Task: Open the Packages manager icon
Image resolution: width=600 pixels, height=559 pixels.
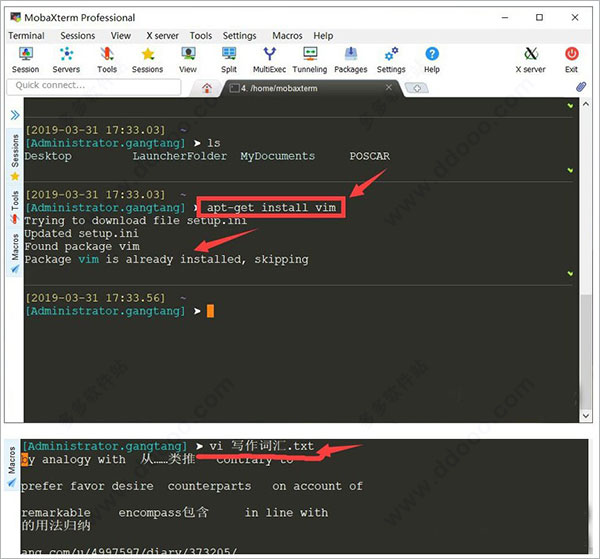Action: 351,59
